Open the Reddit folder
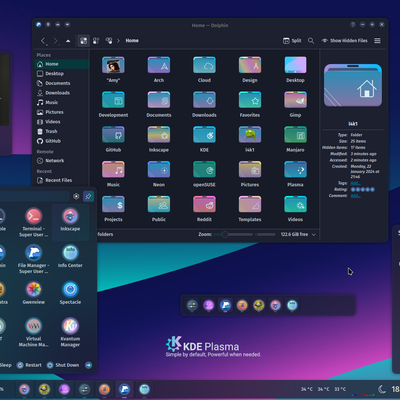400x400 pixels. point(204,209)
